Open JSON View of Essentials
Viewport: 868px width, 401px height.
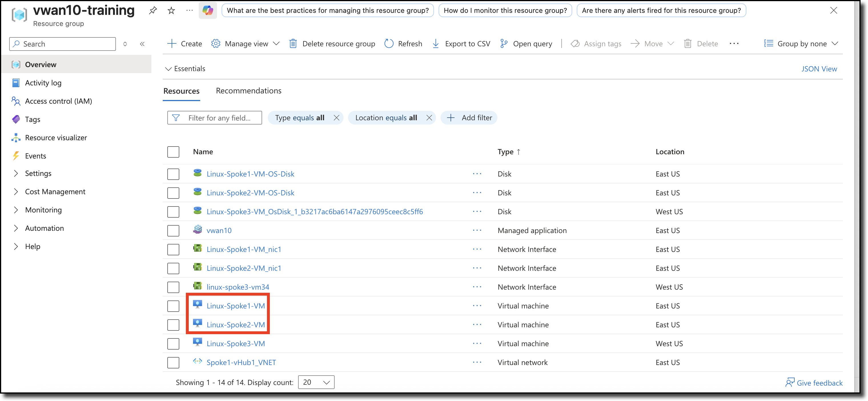(819, 69)
